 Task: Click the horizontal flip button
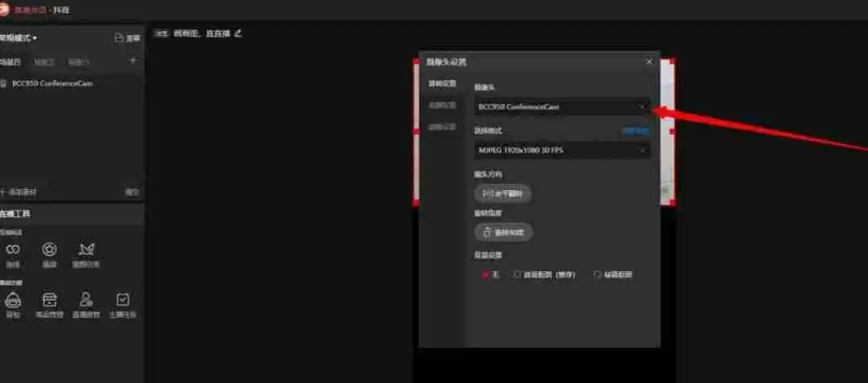[x=502, y=194]
